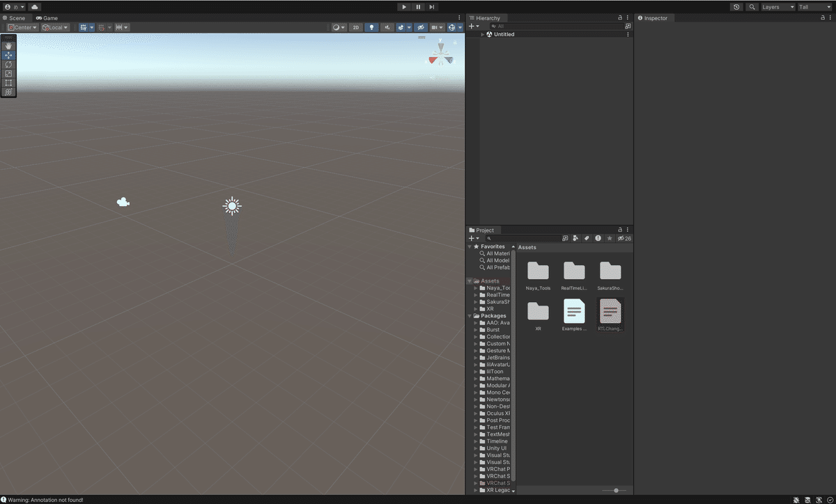Select the Rotate tool

[x=8, y=65]
